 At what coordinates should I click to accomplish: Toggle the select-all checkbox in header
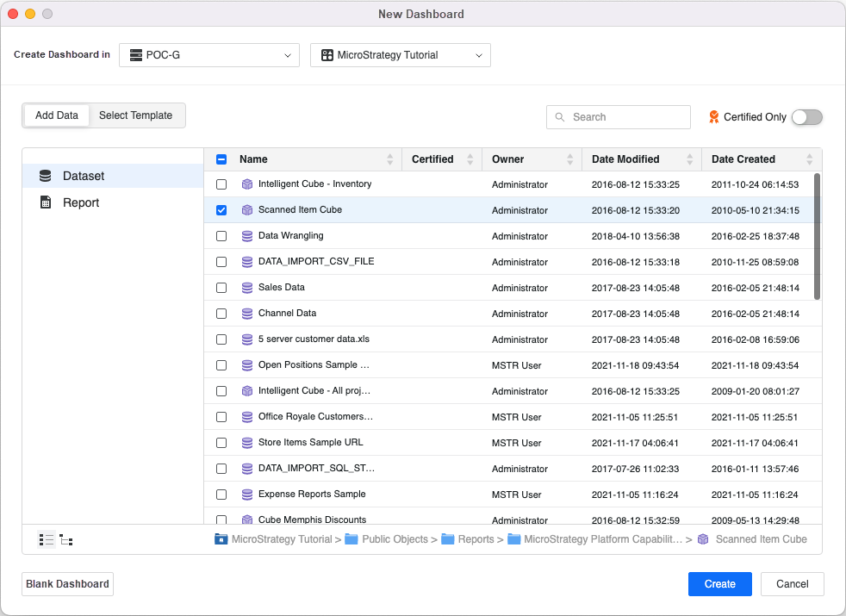click(221, 159)
